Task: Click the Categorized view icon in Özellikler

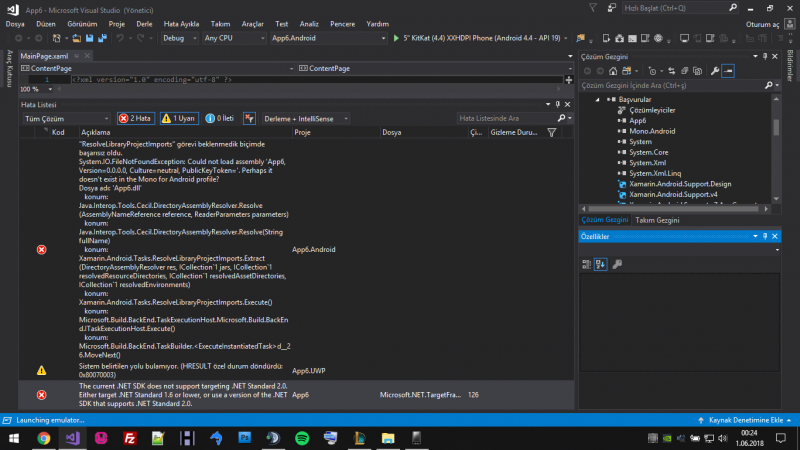Action: (x=586, y=264)
